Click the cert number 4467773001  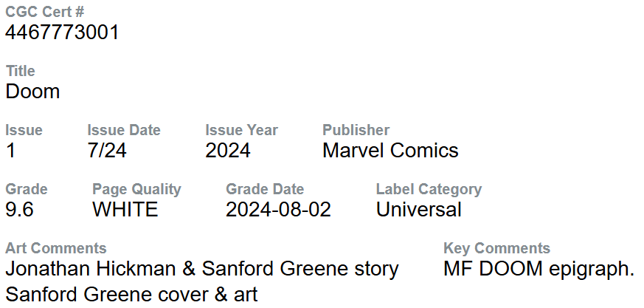click(62, 32)
